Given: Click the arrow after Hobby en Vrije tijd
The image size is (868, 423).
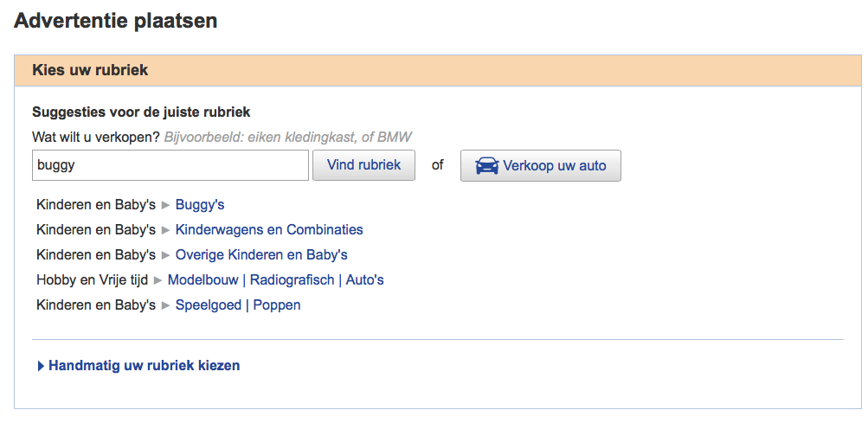Looking at the screenshot, I should coord(158,281).
